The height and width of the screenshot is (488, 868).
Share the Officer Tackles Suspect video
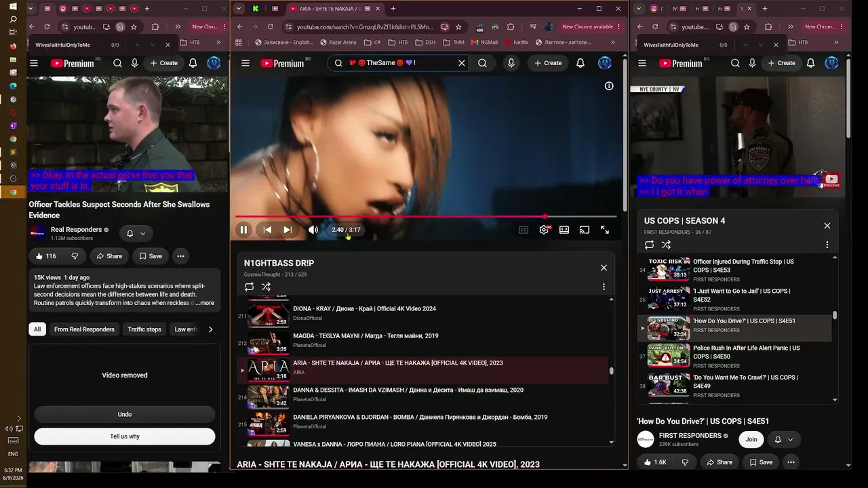pyautogui.click(x=109, y=256)
